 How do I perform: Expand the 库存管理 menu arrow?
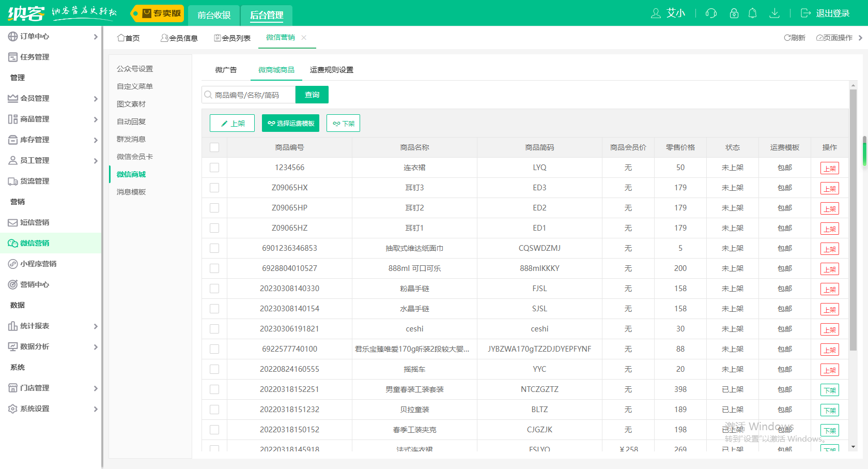[96, 140]
